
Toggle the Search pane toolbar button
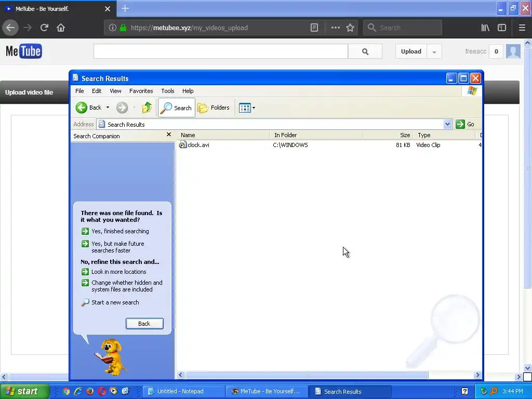177,108
